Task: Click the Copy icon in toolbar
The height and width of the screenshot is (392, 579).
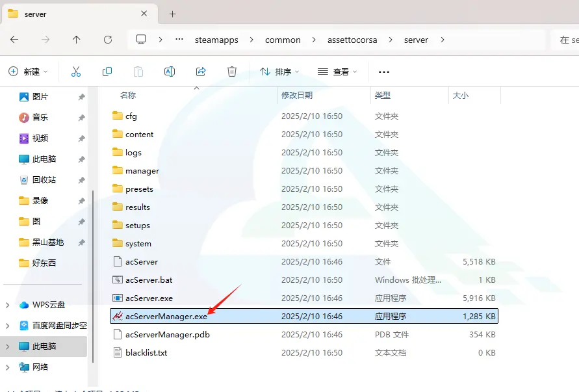Action: (107, 72)
